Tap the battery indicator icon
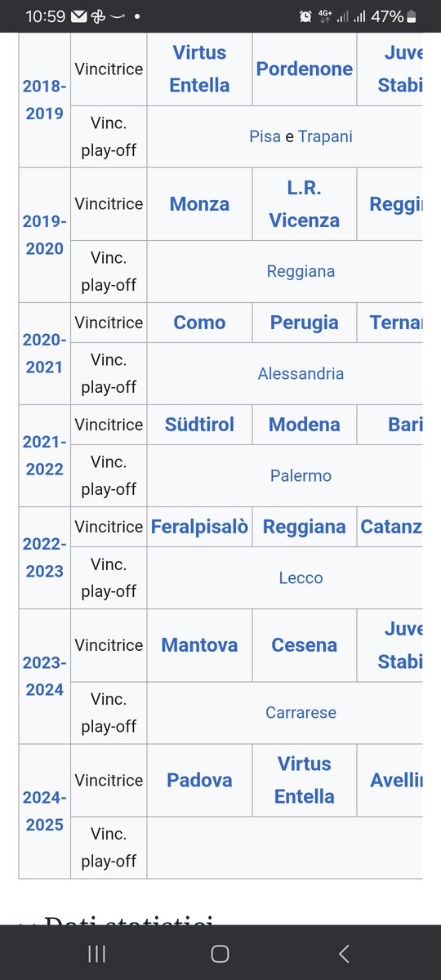 tap(411, 16)
